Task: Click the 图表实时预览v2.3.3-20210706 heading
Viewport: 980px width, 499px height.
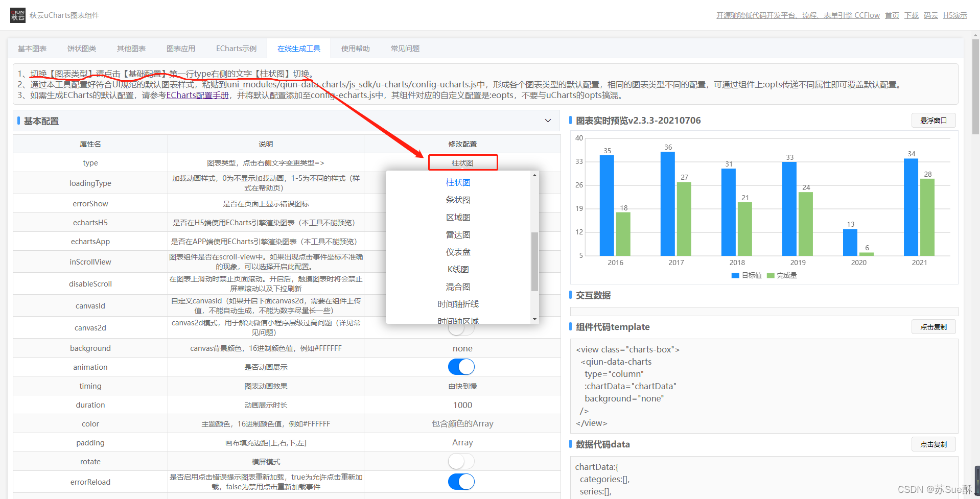Action: (638, 121)
